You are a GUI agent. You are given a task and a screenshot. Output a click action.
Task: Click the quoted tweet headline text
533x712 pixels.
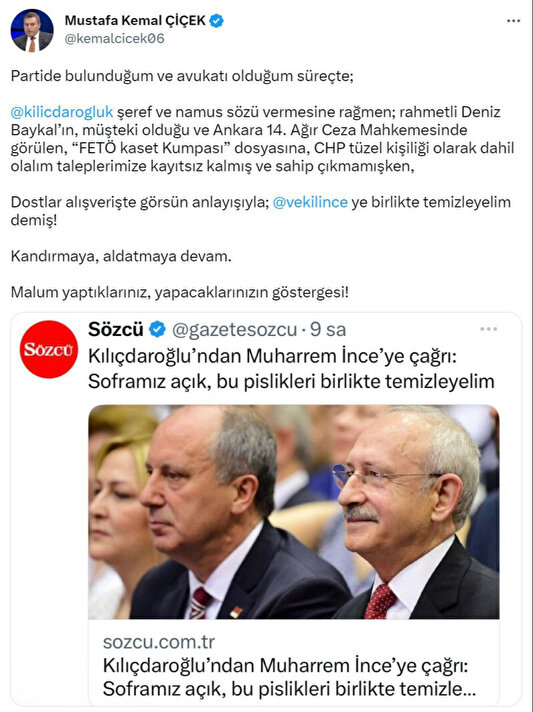(291, 369)
